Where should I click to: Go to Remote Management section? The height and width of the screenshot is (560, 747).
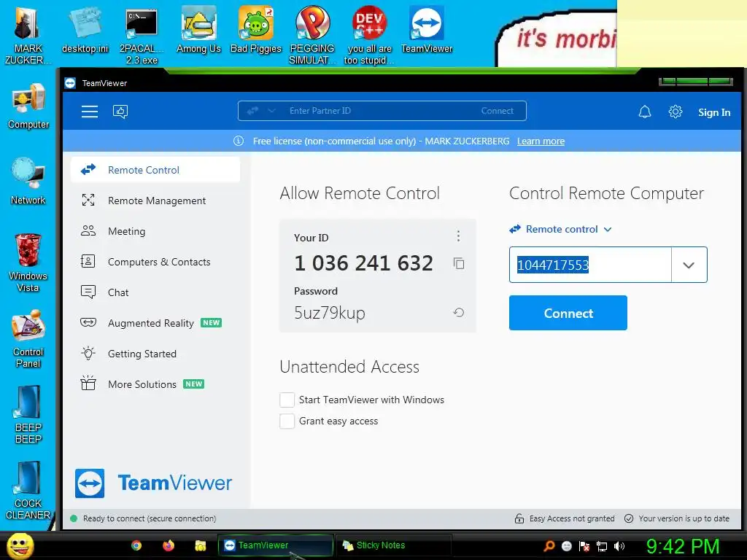[x=155, y=201]
